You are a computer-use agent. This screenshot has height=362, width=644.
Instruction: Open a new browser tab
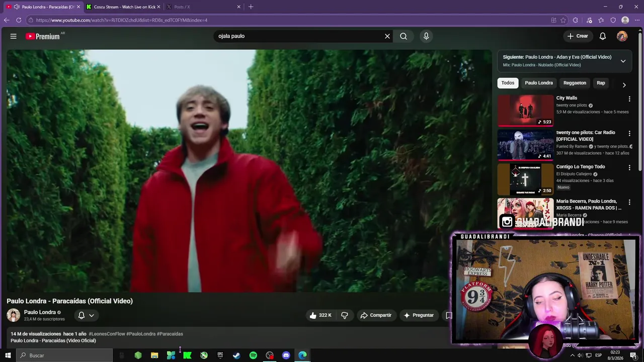coord(251,7)
